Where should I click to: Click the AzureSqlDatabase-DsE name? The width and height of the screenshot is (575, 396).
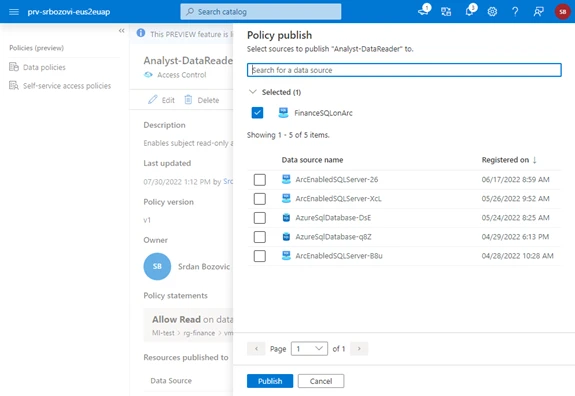(x=333, y=217)
